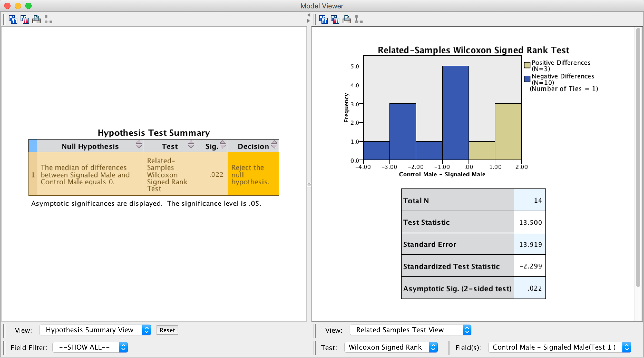
Task: Click the print icon in left toolbar
Action: (x=36, y=19)
